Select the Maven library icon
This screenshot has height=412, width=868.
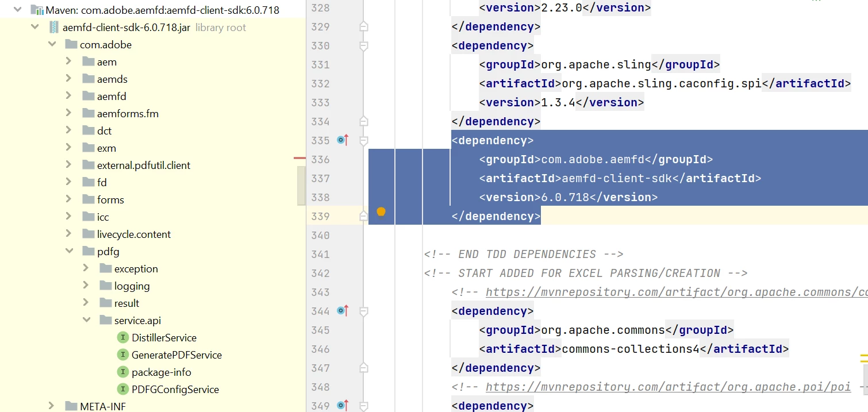point(37,10)
